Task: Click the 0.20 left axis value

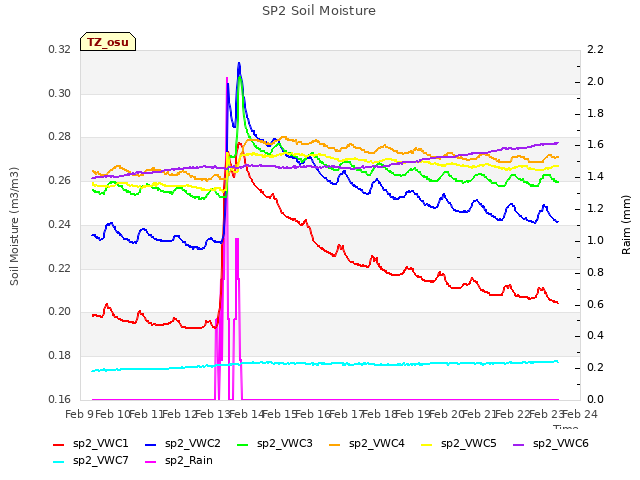Action: point(60,312)
